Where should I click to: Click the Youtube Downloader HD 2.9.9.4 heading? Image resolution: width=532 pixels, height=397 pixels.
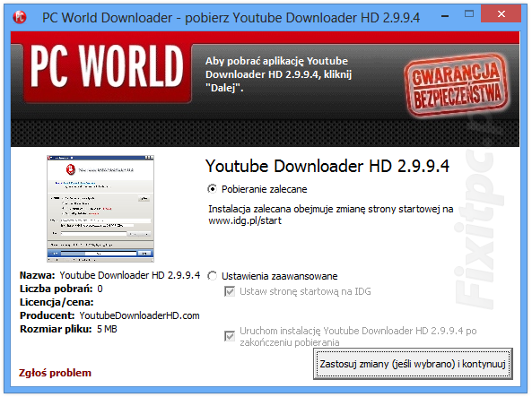pos(327,166)
